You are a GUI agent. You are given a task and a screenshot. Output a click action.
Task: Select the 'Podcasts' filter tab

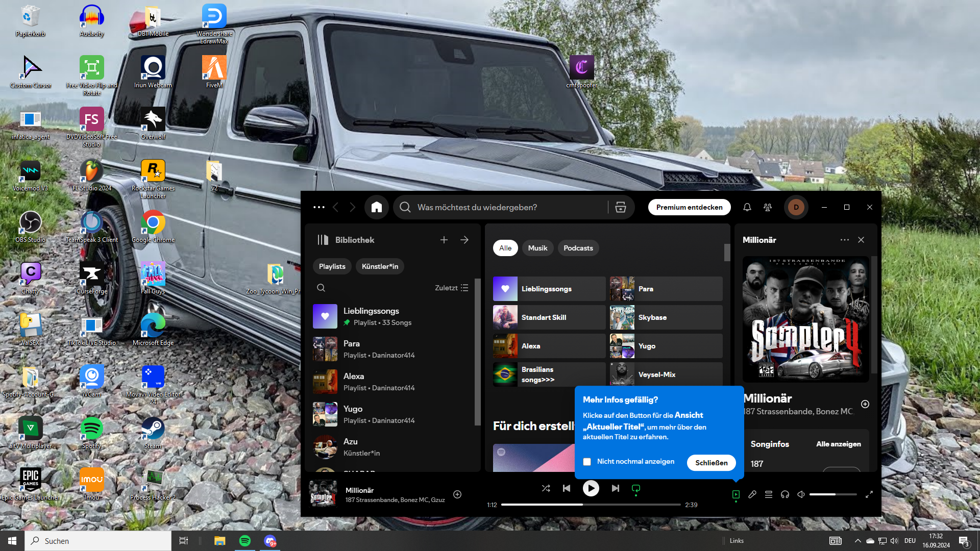coord(578,248)
